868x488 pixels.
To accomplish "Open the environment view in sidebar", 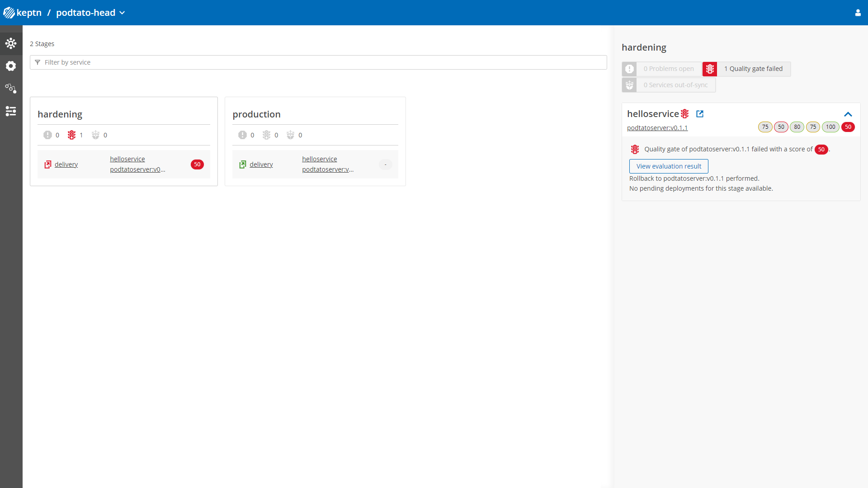I will coord(11,43).
